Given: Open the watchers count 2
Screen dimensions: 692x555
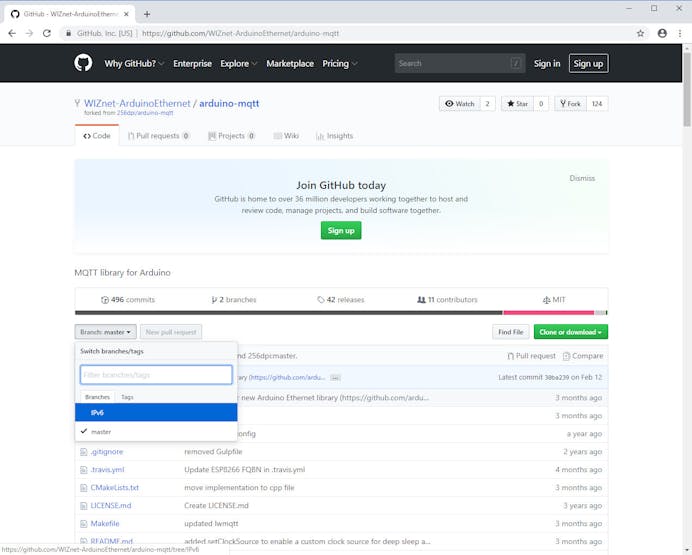Looking at the screenshot, I should click(487, 104).
